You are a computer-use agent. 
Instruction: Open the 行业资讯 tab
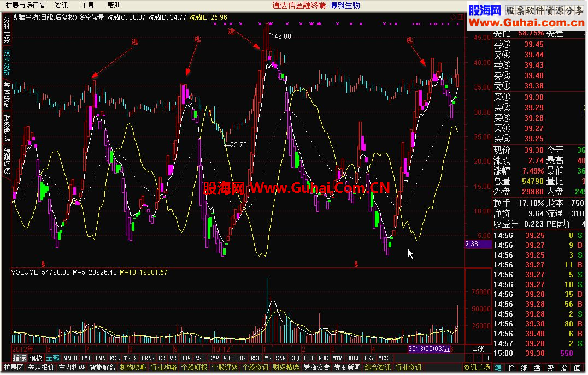(x=408, y=367)
